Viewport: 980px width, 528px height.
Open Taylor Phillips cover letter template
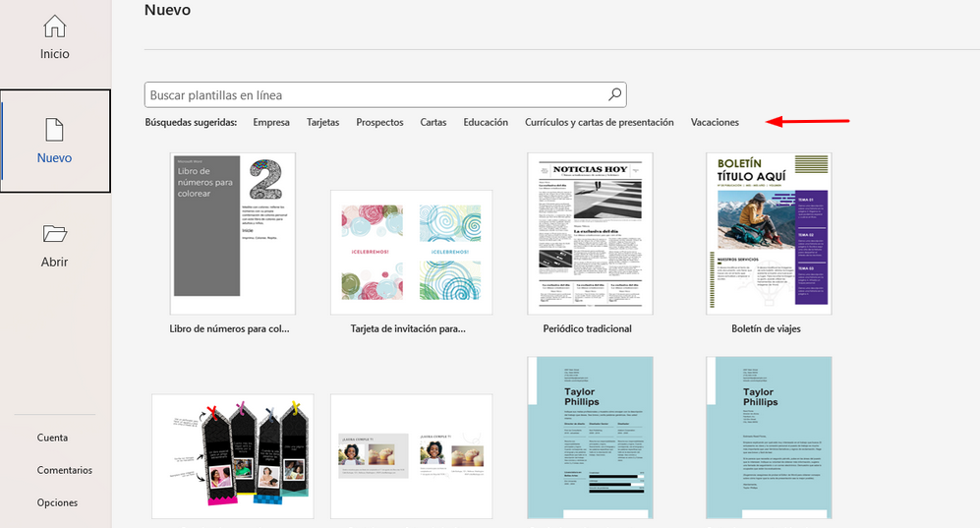769,438
